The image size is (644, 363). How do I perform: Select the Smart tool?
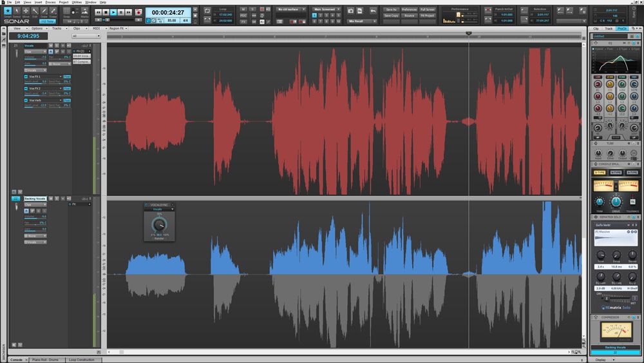[x=7, y=11]
